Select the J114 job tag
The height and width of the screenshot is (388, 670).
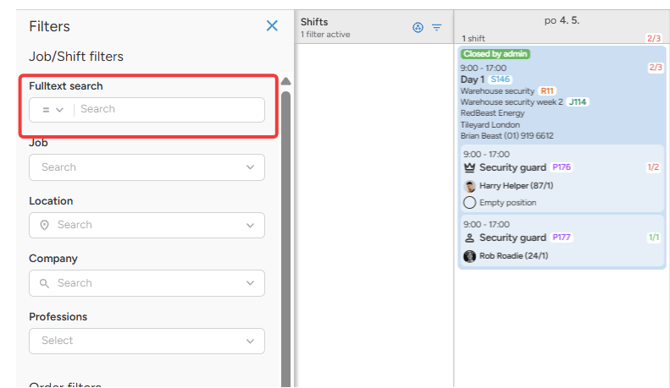[x=577, y=102]
